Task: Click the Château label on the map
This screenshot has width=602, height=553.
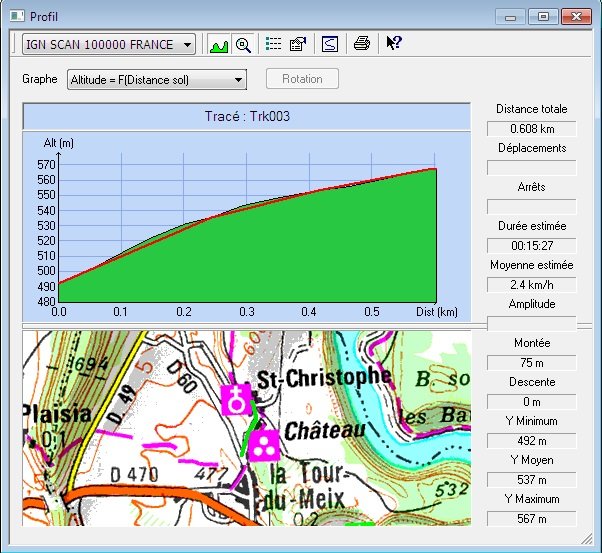Action: 324,430
